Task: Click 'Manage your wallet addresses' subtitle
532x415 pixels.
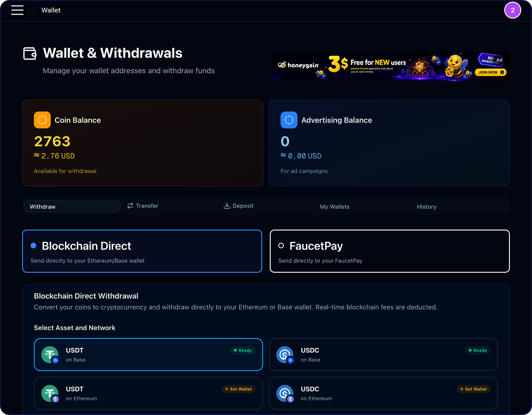Action: [x=129, y=71]
